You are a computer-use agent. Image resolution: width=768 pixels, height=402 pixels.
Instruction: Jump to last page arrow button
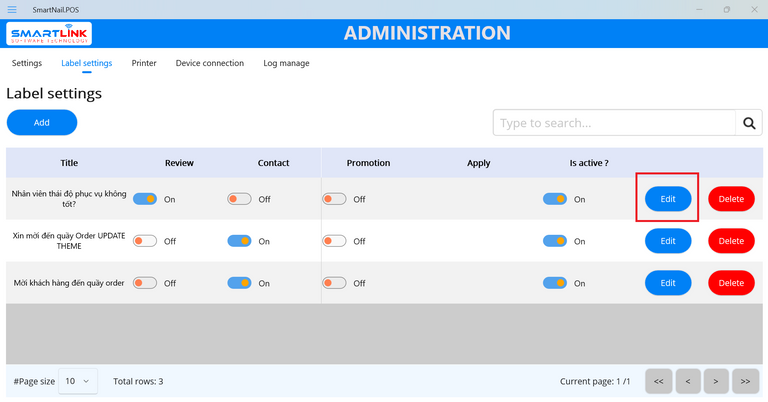click(745, 381)
